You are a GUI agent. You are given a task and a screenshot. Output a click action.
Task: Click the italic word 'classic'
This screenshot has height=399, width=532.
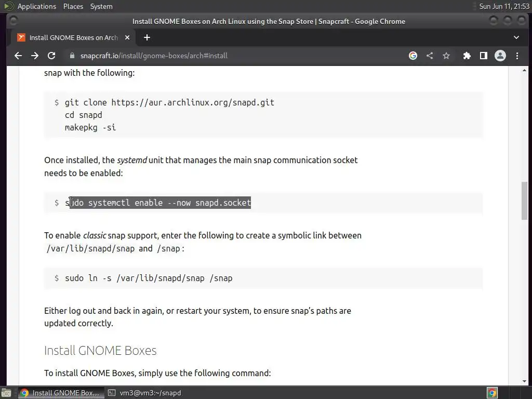coord(95,235)
